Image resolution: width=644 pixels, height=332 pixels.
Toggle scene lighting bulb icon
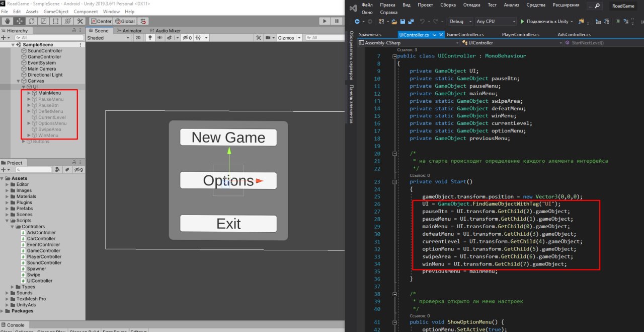click(150, 38)
